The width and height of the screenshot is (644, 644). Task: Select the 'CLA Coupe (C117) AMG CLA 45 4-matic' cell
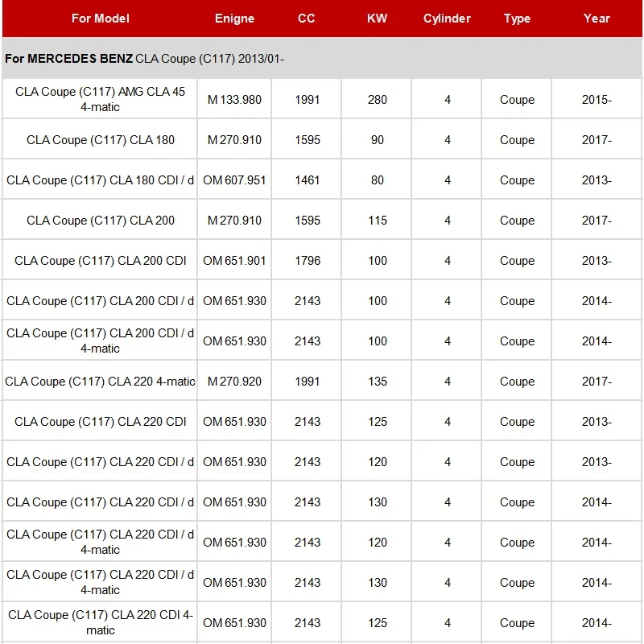(100, 99)
